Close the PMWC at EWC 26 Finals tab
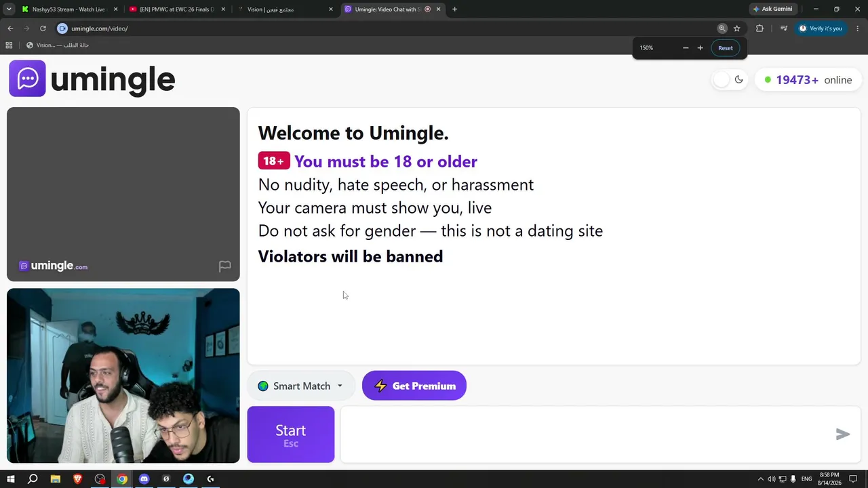The height and width of the screenshot is (488, 868). 223,9
